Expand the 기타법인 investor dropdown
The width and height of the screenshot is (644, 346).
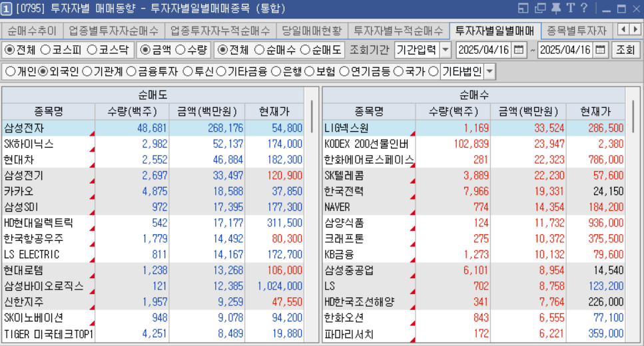pyautogui.click(x=489, y=71)
